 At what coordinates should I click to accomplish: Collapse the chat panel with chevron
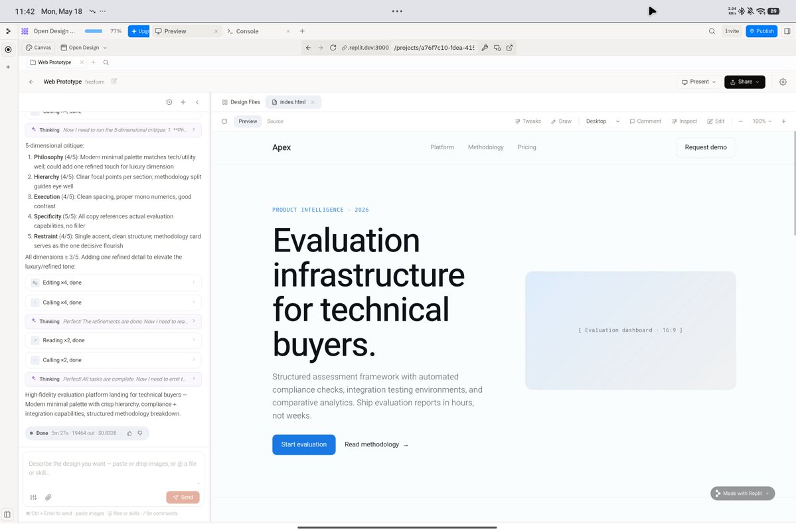click(197, 102)
